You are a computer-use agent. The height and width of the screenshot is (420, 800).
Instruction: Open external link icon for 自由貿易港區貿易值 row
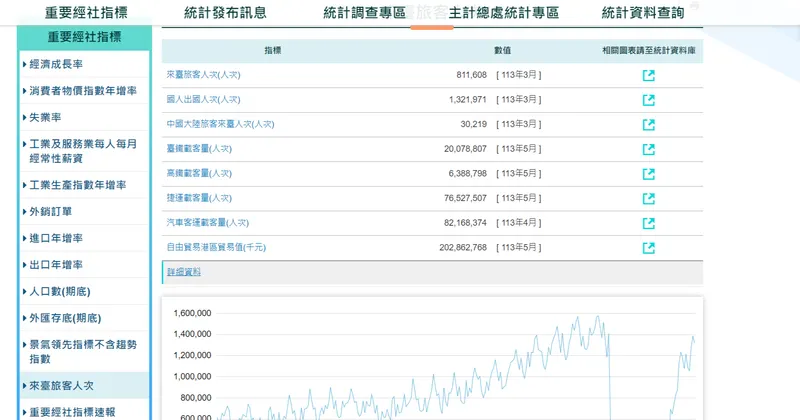click(648, 248)
